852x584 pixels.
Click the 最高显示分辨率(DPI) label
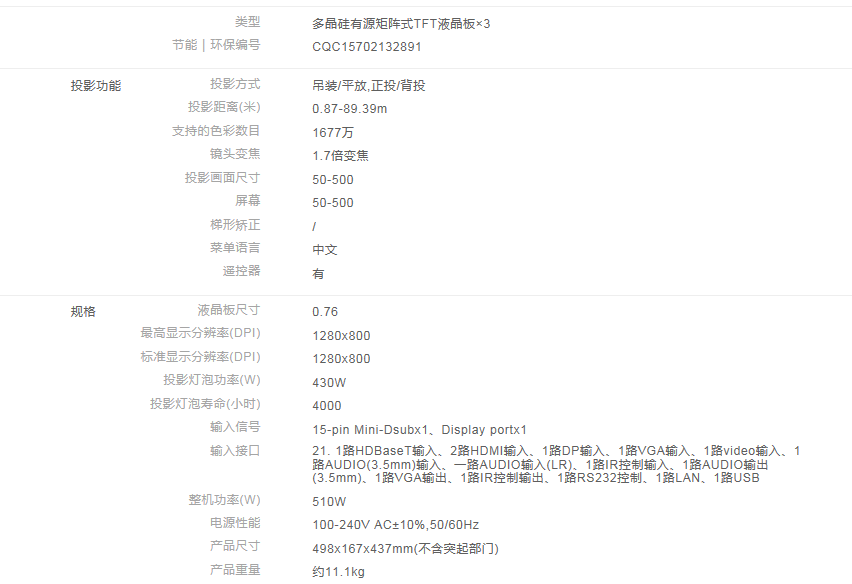coord(200,334)
